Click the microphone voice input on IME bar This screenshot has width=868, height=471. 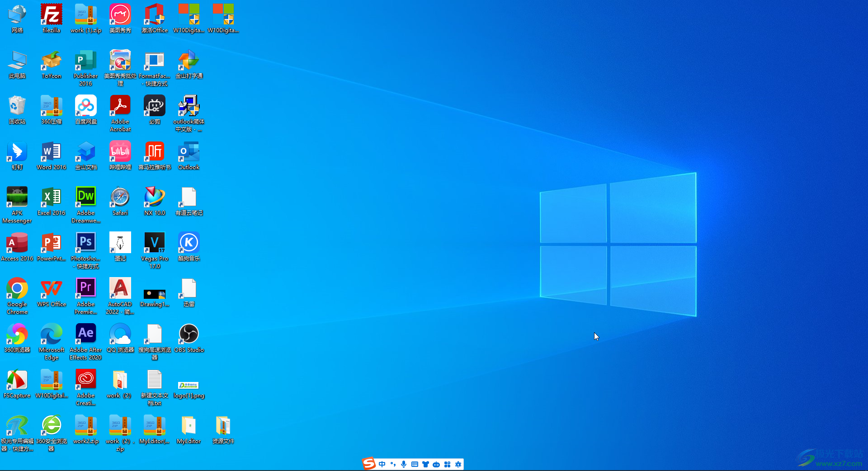pyautogui.click(x=404, y=464)
